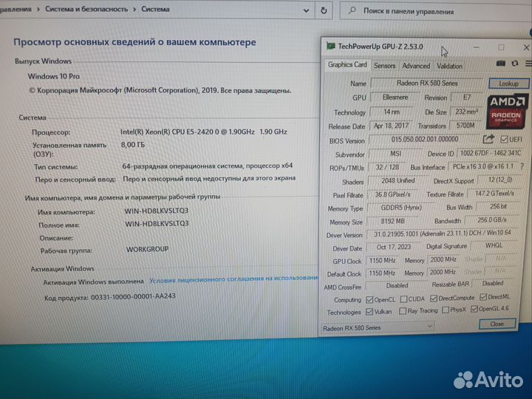This screenshot has width=532, height=399.
Task: Toggle the DirectCompute checkbox
Action: pos(433,299)
